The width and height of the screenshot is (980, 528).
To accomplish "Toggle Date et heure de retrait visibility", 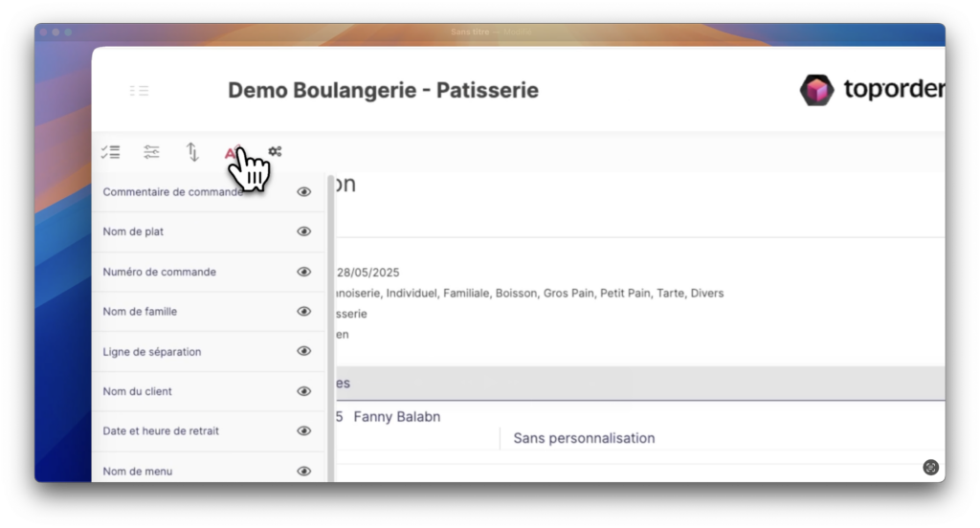I will pyautogui.click(x=304, y=431).
